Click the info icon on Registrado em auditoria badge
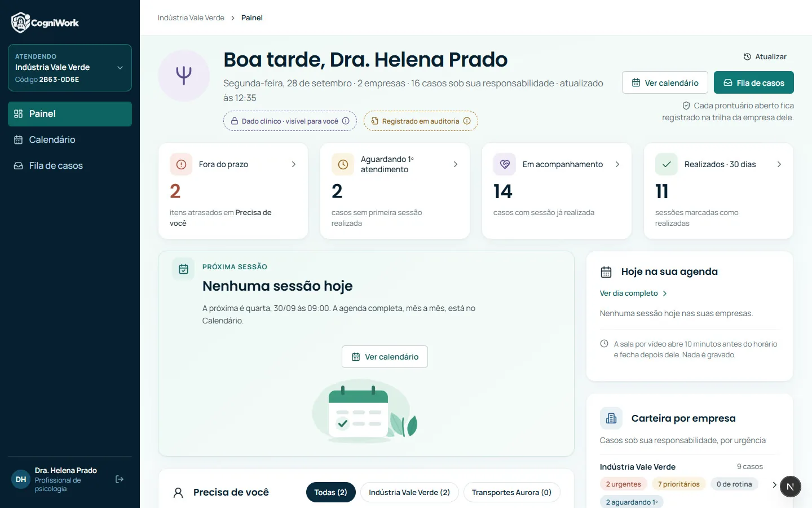Viewport: 812px width, 508px height. (467, 121)
